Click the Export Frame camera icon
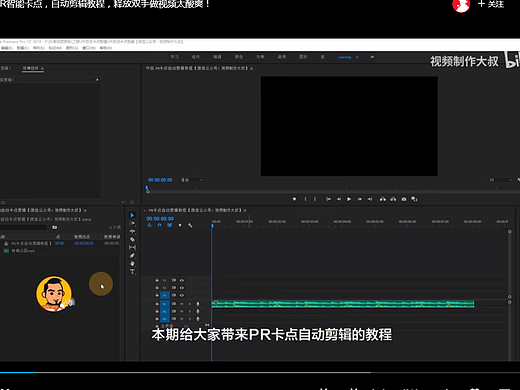Viewport: 520px width, 390px height. click(x=404, y=199)
